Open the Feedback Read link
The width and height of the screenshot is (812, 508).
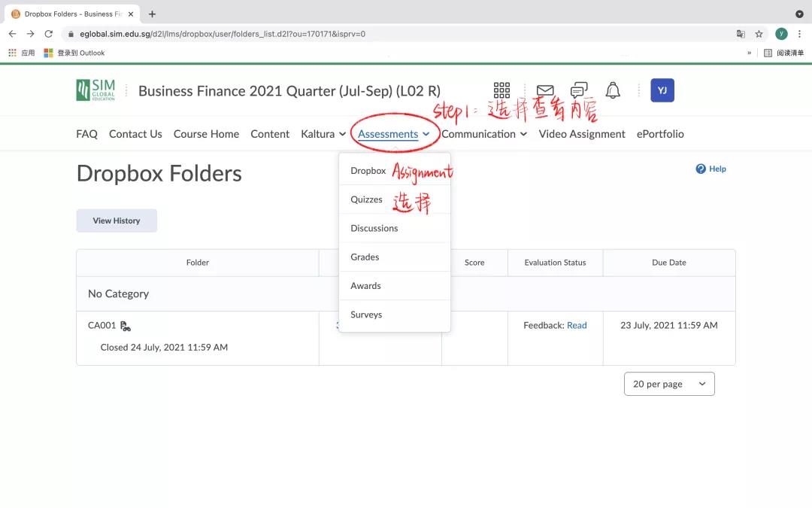pyautogui.click(x=577, y=325)
